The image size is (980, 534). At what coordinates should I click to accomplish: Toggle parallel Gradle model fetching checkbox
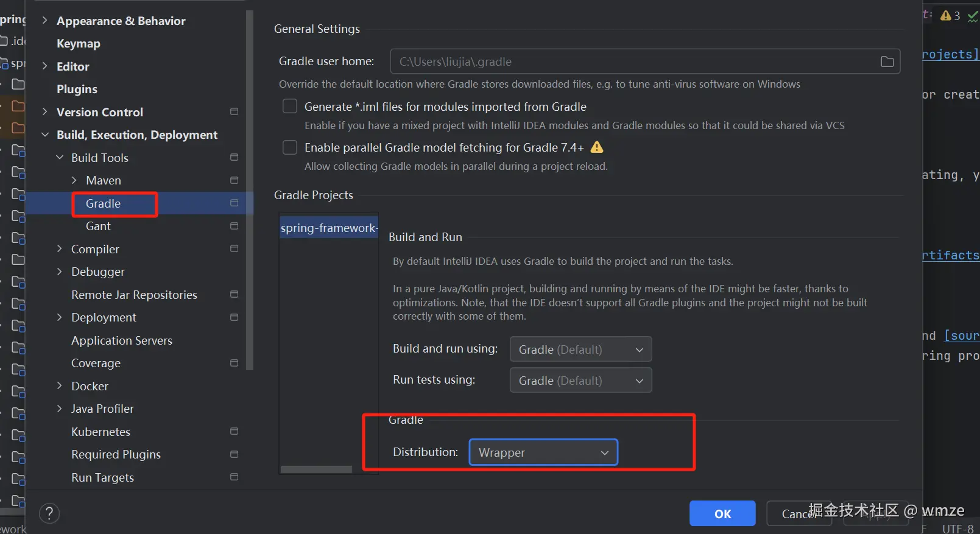(x=290, y=147)
